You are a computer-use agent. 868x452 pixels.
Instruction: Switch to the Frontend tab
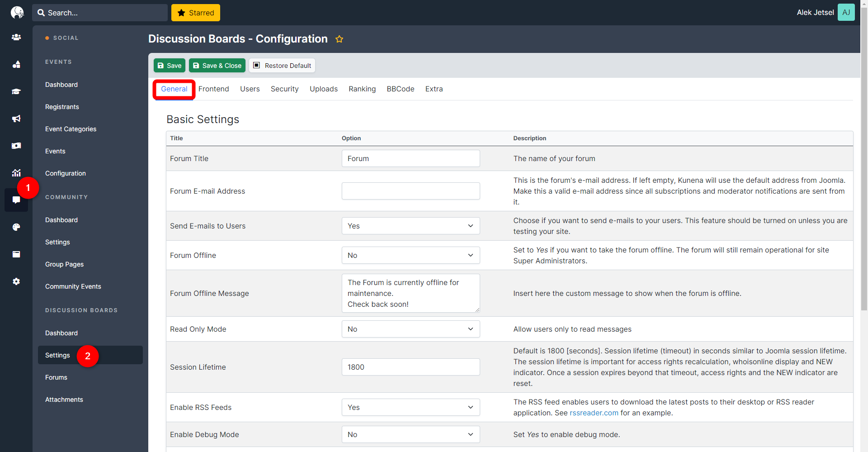213,89
